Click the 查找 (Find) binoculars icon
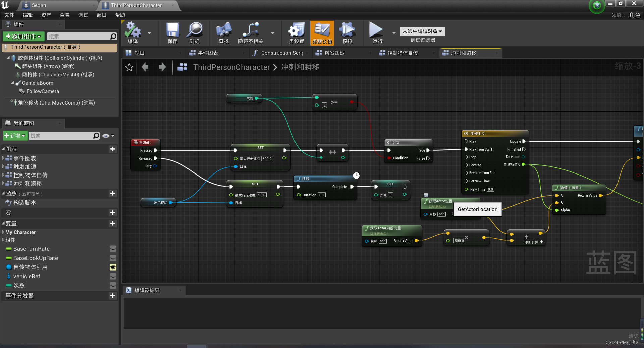Viewport: 644px width, 348px height. coord(224,30)
